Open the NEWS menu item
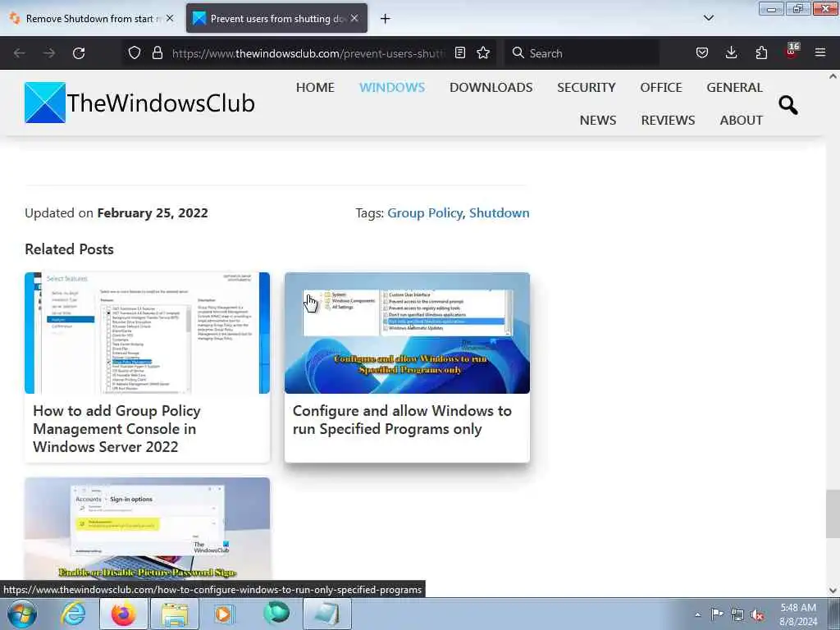The width and height of the screenshot is (840, 630). [x=598, y=120]
